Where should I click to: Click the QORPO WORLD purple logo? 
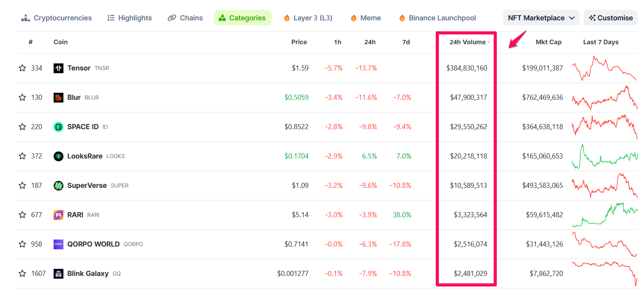click(x=58, y=244)
